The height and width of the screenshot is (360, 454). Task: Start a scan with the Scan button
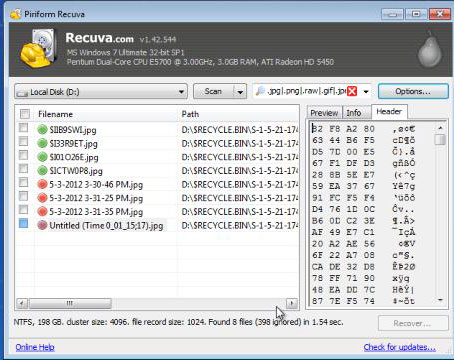(214, 91)
